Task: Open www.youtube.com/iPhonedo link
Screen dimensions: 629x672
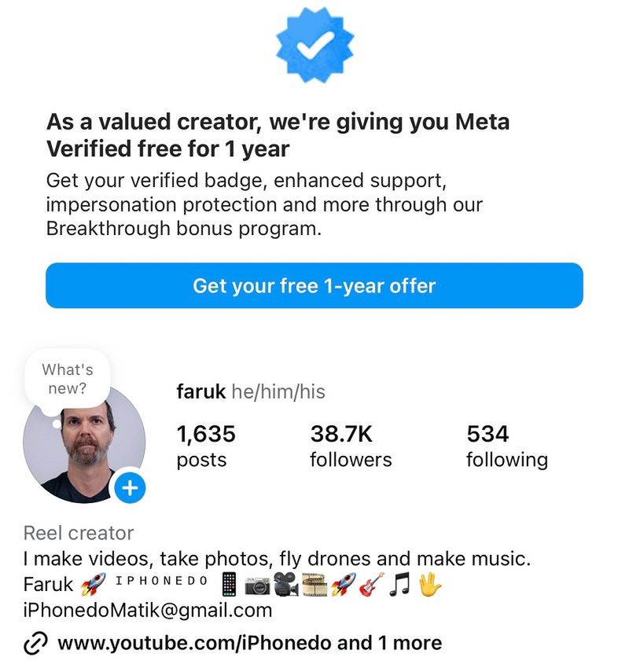Action: click(194, 643)
